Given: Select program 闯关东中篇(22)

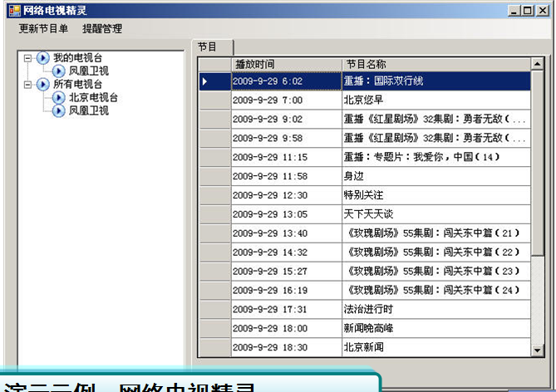Looking at the screenshot, I should pos(436,252).
